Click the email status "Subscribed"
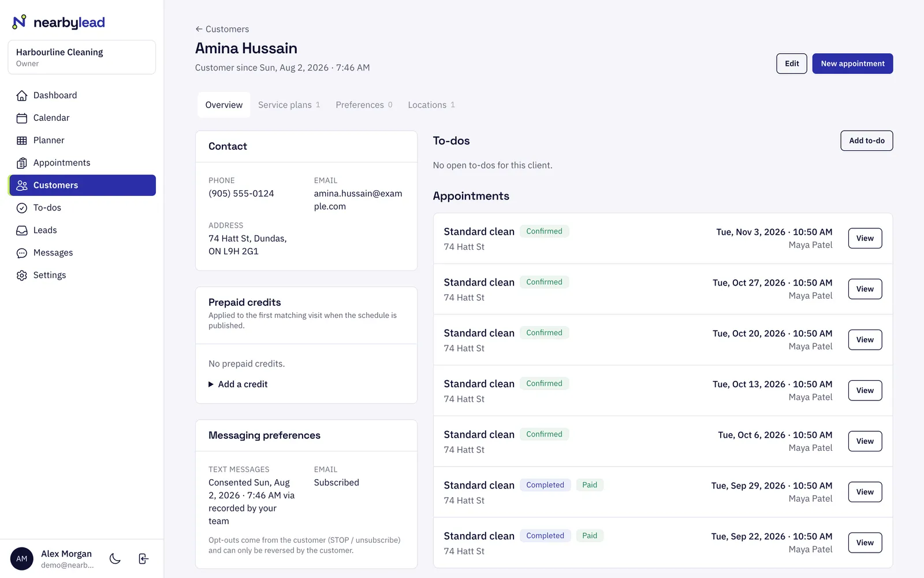 coord(337,483)
